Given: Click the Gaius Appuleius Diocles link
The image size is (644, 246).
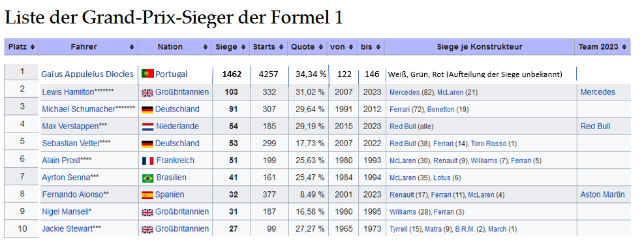Looking at the screenshot, I should (x=87, y=74).
